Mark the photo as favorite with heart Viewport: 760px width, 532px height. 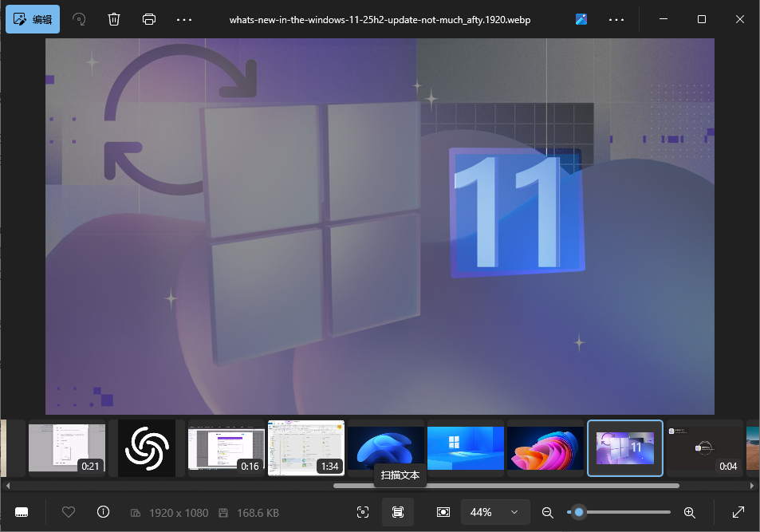click(69, 512)
